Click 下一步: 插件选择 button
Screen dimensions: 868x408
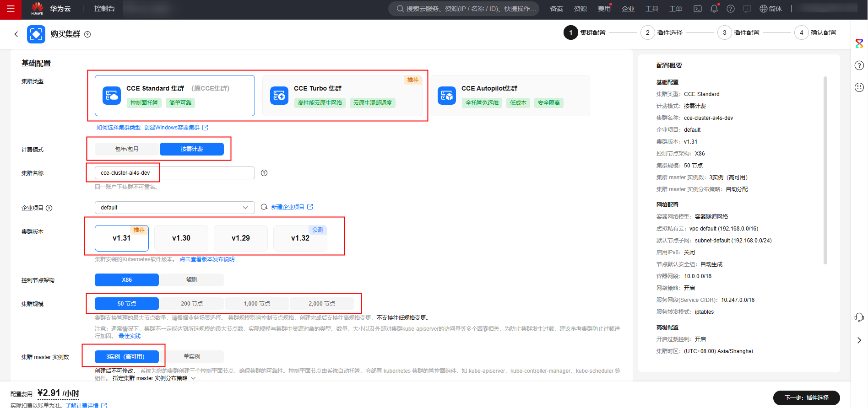coord(807,398)
